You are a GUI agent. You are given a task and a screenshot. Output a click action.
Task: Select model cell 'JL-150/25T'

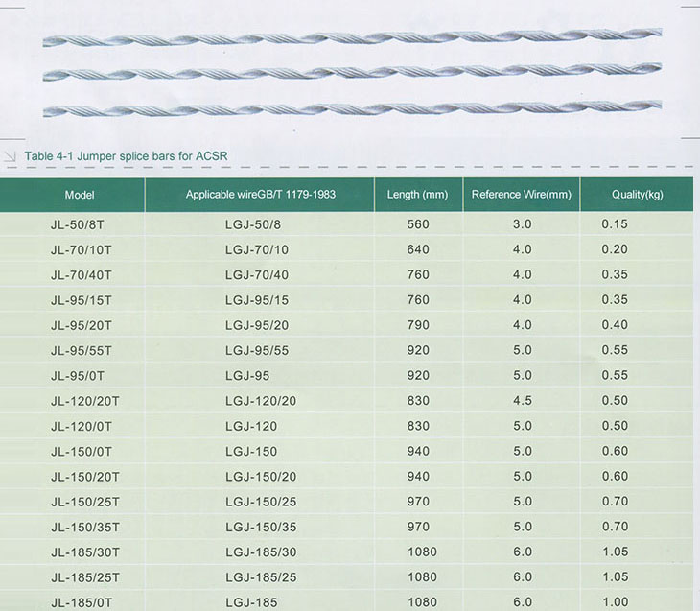[84, 502]
